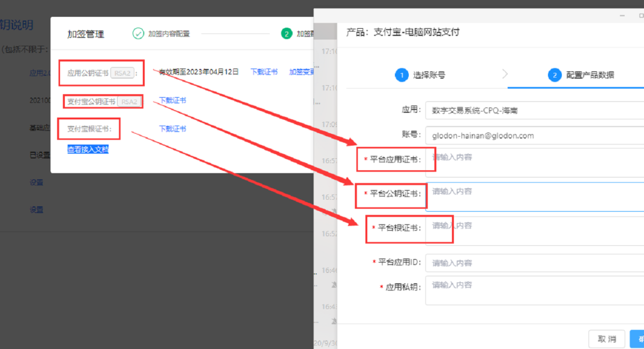Focus the 平台应用证书 text area
This screenshot has height=349, width=644.
click(x=534, y=163)
